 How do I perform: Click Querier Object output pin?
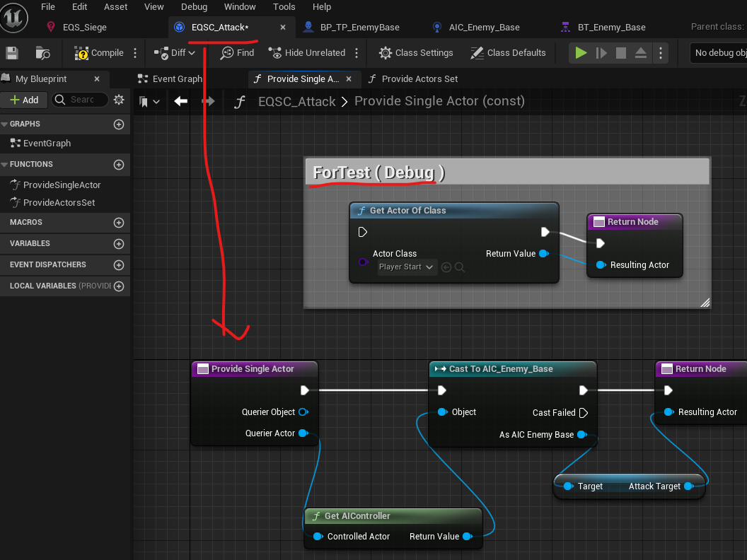[x=303, y=412]
